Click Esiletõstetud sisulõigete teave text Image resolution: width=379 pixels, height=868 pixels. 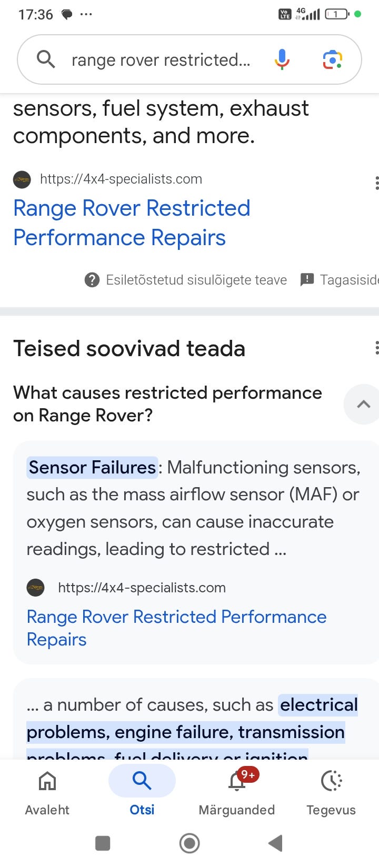coord(196,280)
